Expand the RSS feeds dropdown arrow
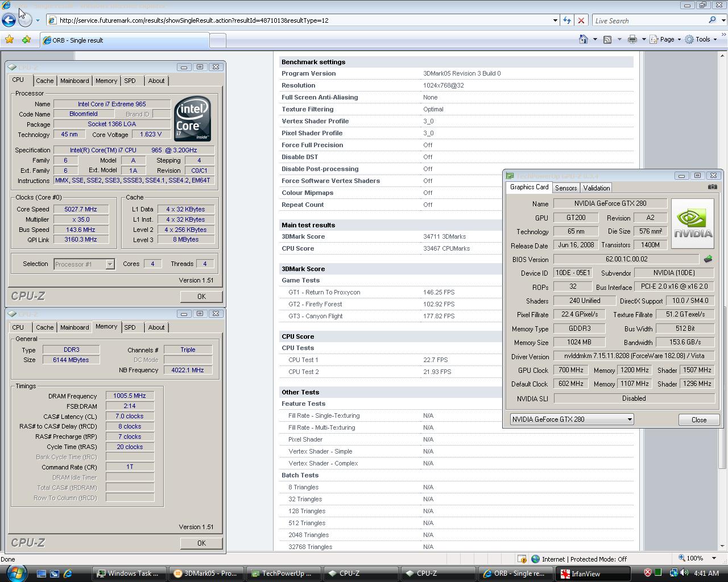This screenshot has width=728, height=582. click(619, 39)
